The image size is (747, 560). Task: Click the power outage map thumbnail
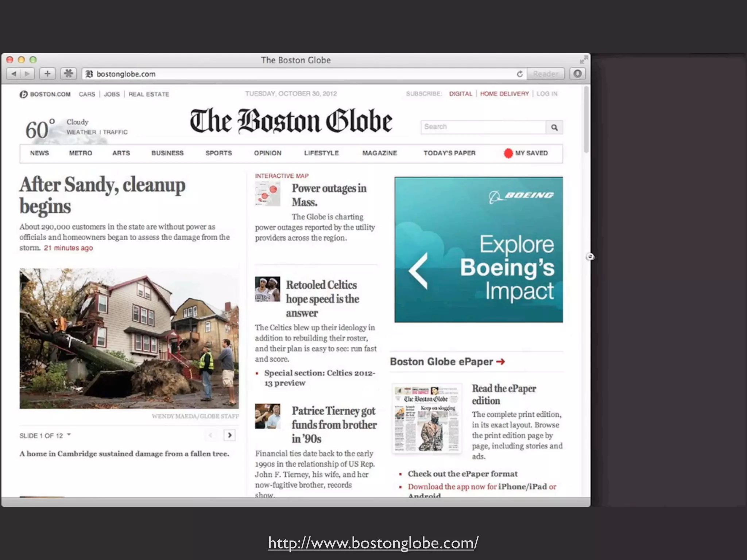point(267,194)
